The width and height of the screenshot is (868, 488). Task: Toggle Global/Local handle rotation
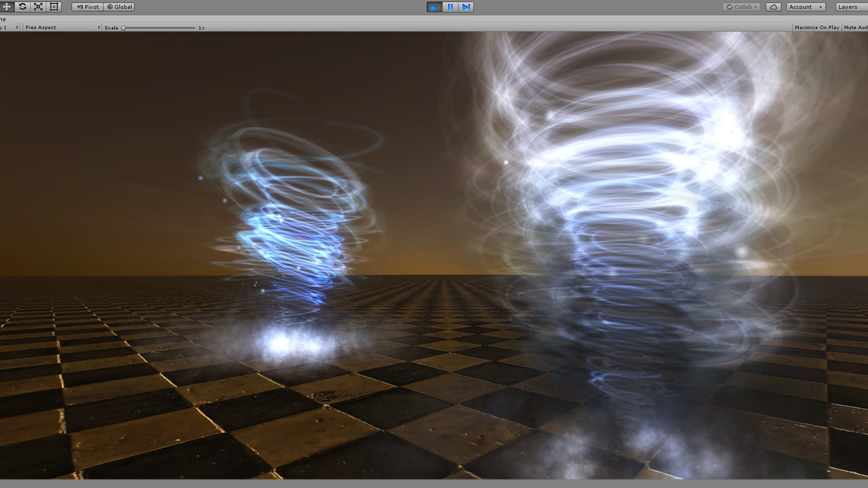119,7
